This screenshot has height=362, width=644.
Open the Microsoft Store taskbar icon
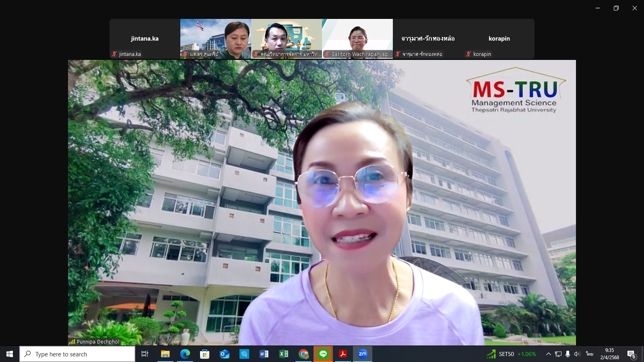pos(204,354)
